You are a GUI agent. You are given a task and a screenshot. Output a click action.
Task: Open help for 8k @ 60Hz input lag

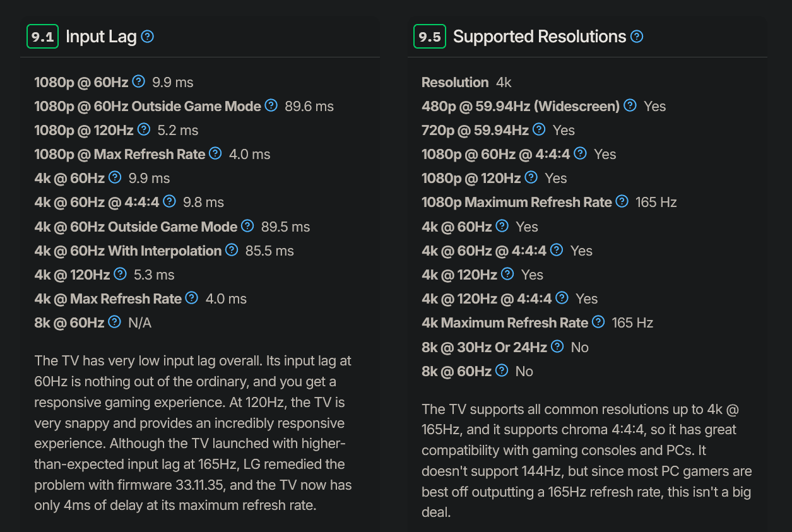click(114, 322)
